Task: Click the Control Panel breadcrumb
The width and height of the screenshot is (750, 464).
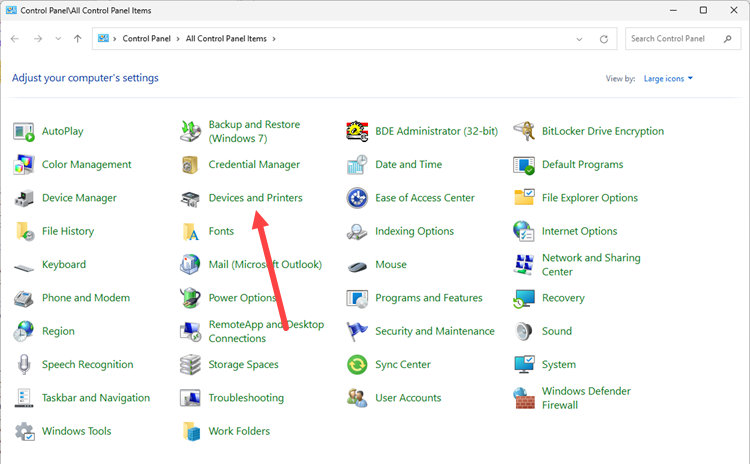Action: coord(146,39)
